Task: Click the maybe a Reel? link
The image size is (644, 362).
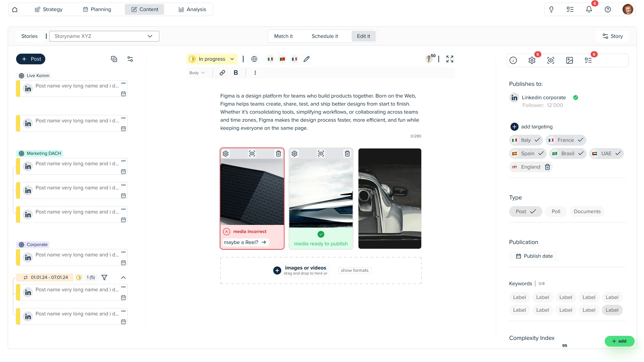Action: tap(245, 242)
